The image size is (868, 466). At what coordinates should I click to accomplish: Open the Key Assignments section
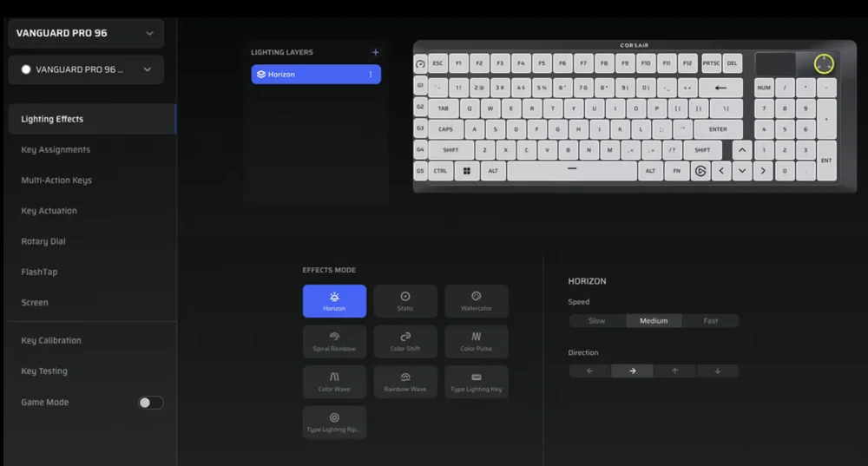(x=56, y=150)
